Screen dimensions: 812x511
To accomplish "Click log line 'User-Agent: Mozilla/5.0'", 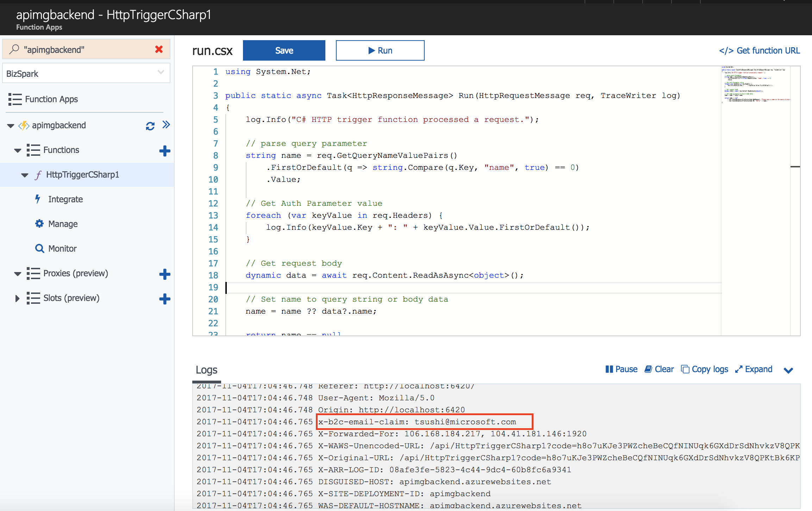I will 376,398.
